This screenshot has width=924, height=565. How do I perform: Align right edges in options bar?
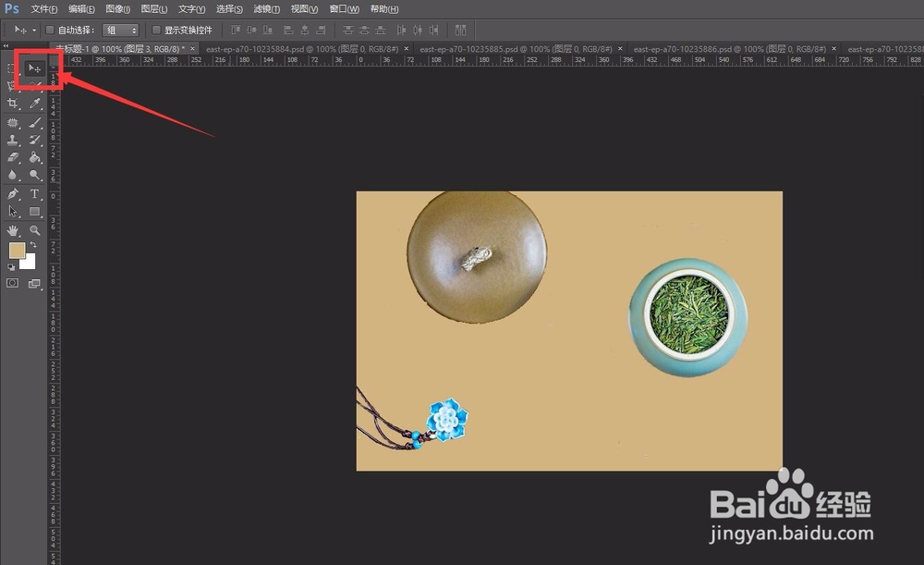[x=321, y=31]
